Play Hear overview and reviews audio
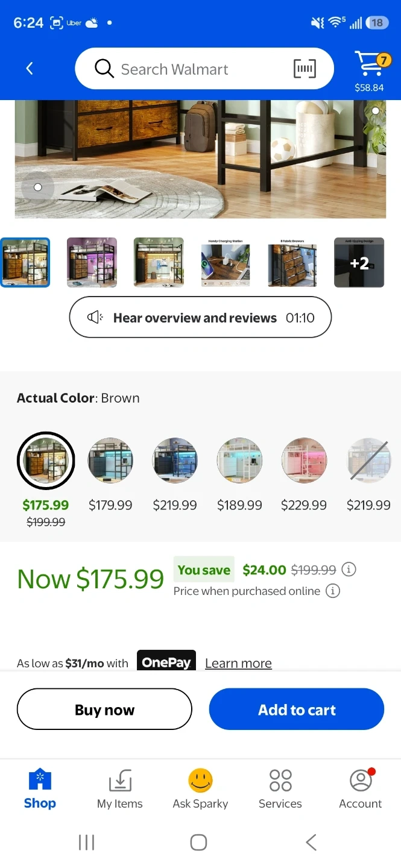 (200, 318)
